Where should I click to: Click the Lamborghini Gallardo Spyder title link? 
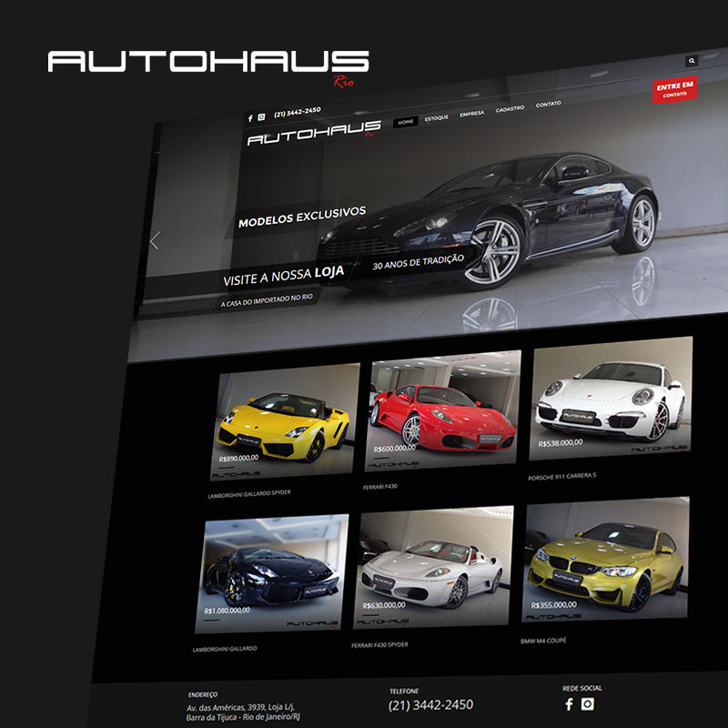click(248, 494)
